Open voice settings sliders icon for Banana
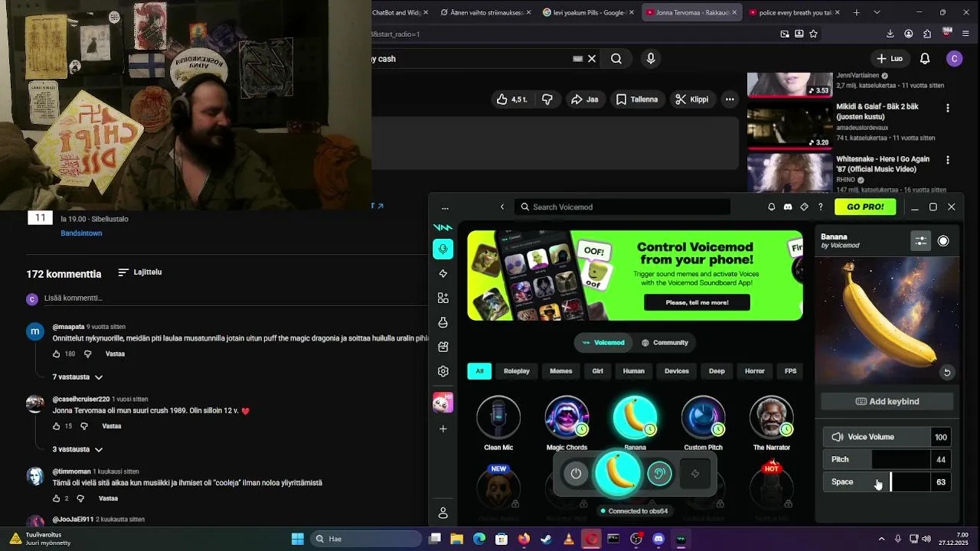This screenshot has height=551, width=980. point(920,240)
